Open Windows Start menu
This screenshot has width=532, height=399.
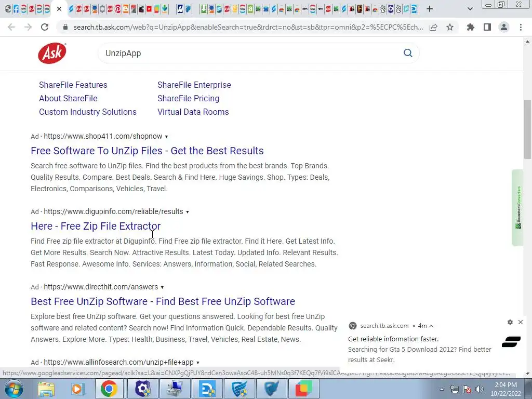pyautogui.click(x=14, y=389)
